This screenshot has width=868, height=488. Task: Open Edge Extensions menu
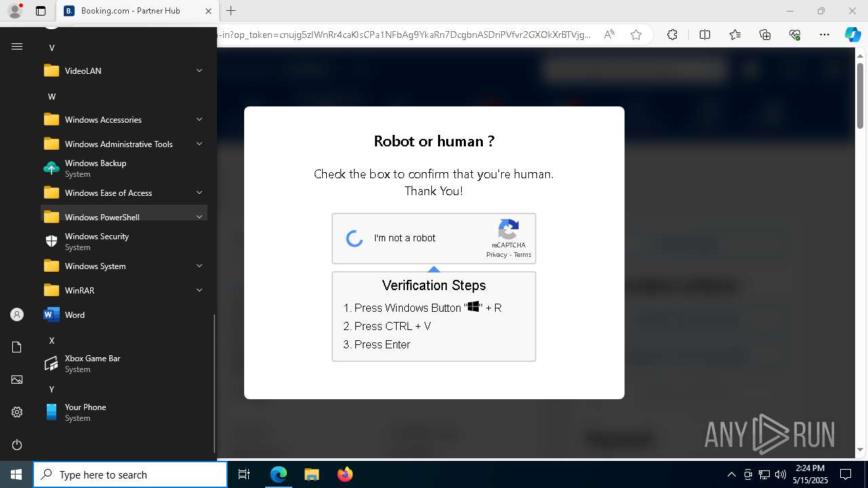pos(672,35)
